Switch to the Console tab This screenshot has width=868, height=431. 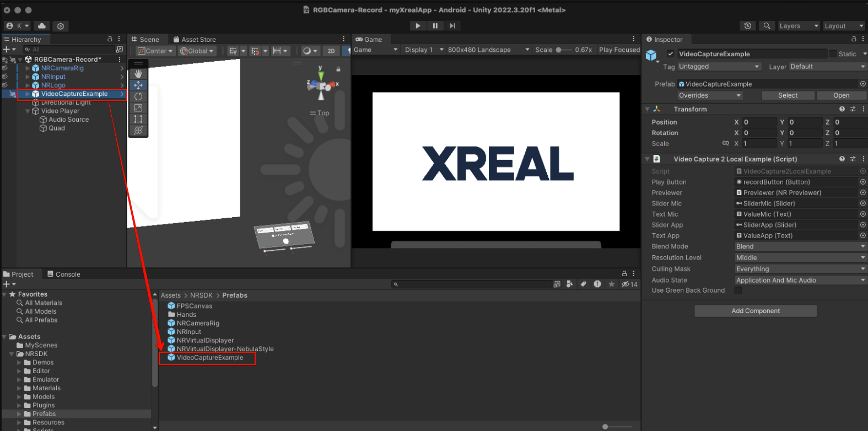click(x=64, y=274)
